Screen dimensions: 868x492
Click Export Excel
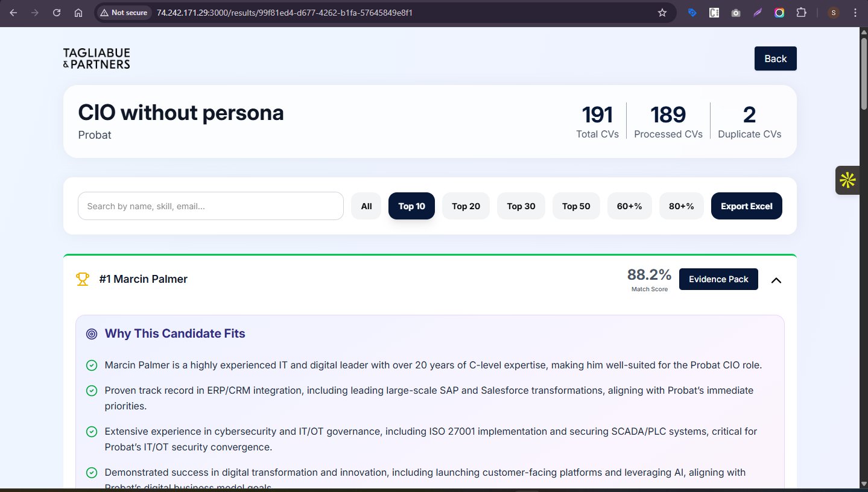click(746, 206)
